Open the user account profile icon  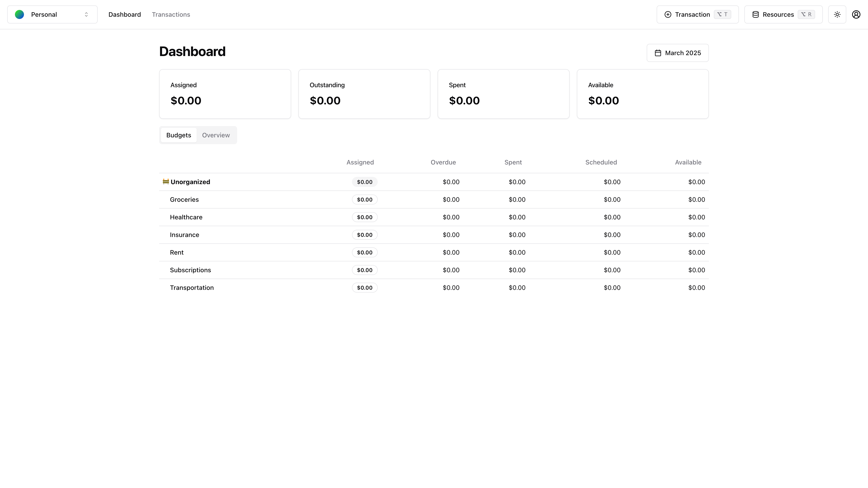tap(856, 14)
